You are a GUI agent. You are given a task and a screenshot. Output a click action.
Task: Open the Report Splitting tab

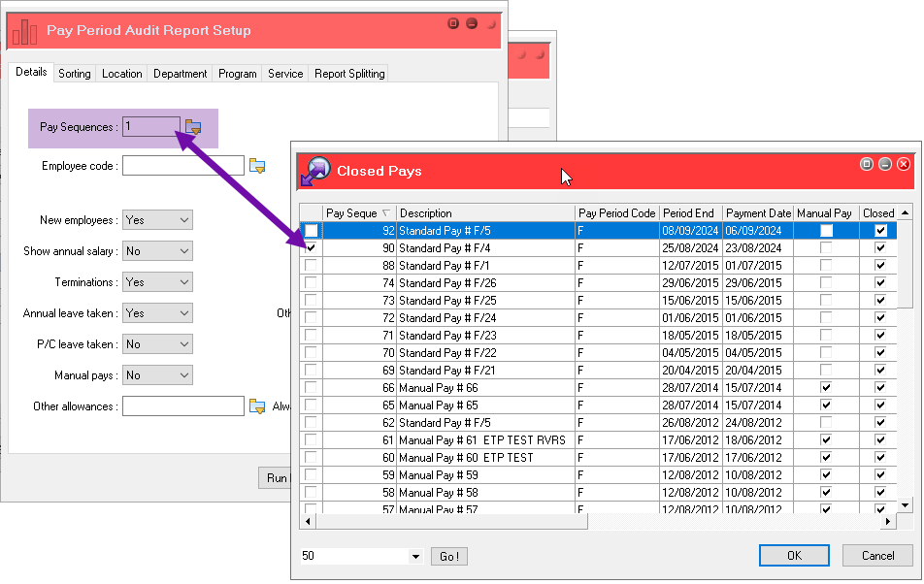click(349, 74)
